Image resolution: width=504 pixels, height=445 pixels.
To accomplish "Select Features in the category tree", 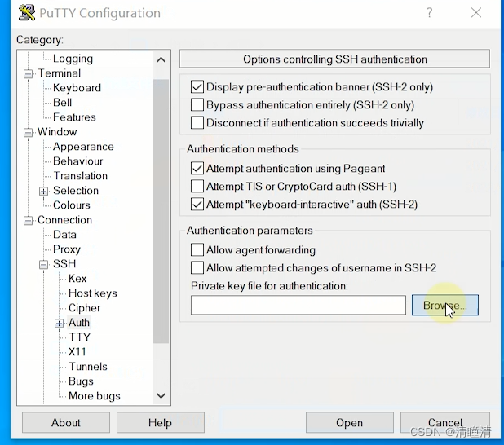I will pos(74,117).
